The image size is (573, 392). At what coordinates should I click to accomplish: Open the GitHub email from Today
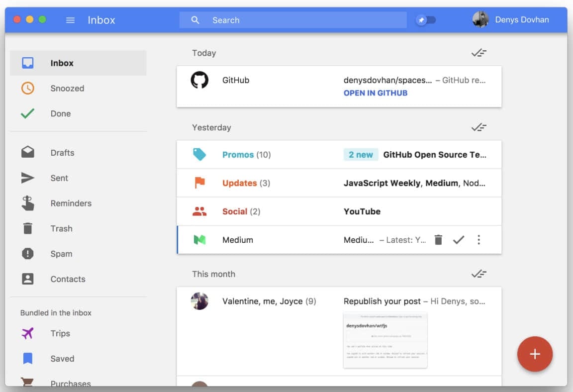pyautogui.click(x=339, y=87)
